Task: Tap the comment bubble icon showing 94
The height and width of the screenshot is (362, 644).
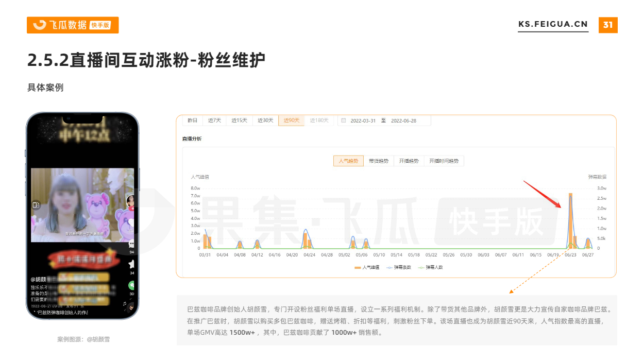Action: (131, 244)
